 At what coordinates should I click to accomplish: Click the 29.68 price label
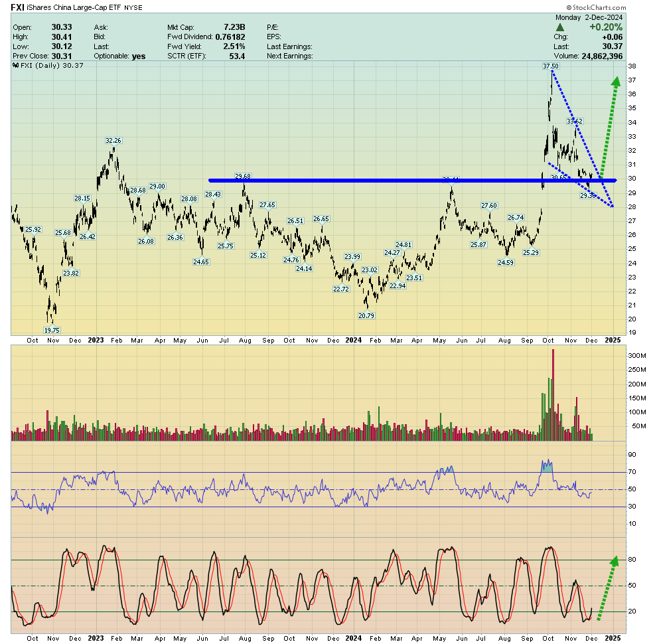tap(243, 177)
